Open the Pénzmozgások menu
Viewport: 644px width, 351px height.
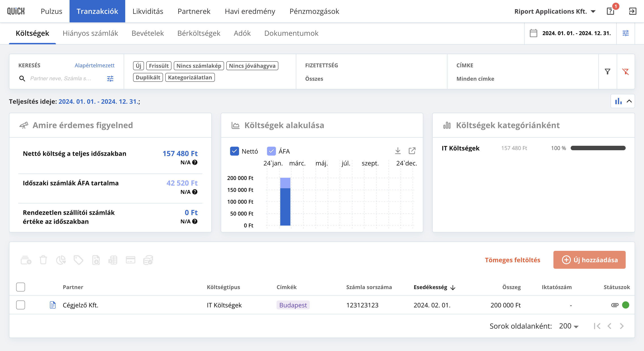(x=314, y=11)
